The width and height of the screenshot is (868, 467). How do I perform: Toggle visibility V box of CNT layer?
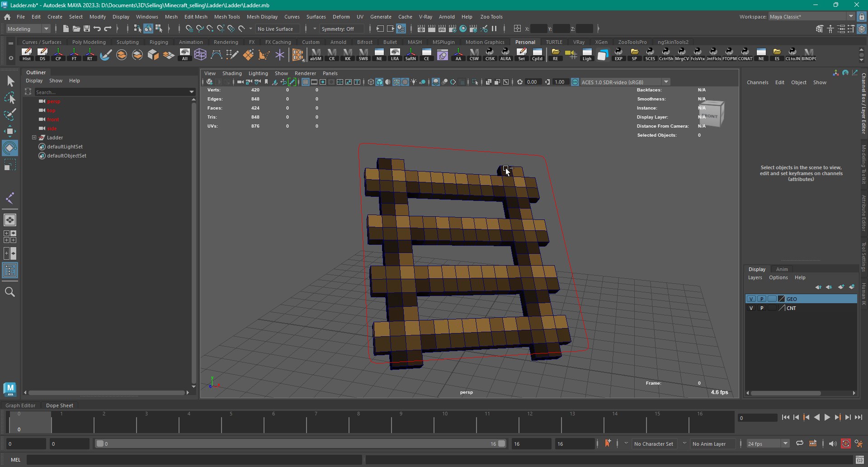(x=751, y=308)
